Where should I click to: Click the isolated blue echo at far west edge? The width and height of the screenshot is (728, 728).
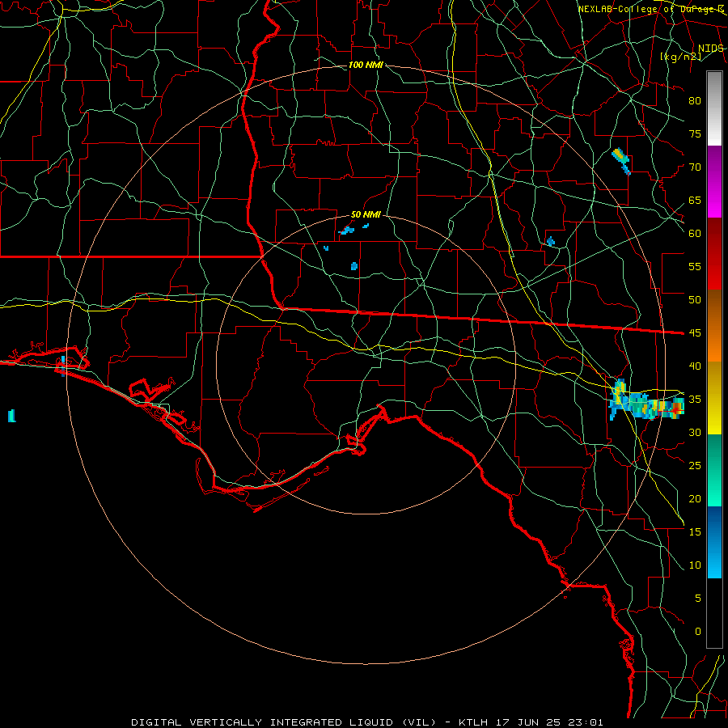pyautogui.click(x=11, y=416)
